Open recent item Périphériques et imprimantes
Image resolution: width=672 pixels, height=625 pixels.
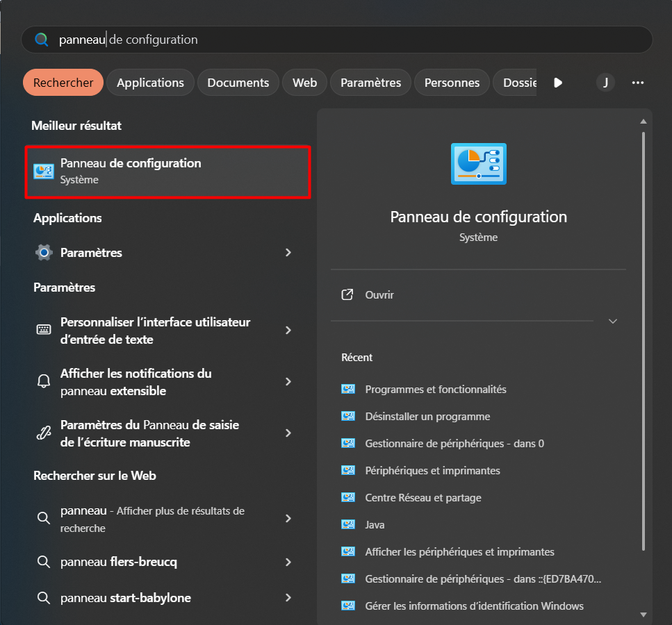[x=432, y=470]
